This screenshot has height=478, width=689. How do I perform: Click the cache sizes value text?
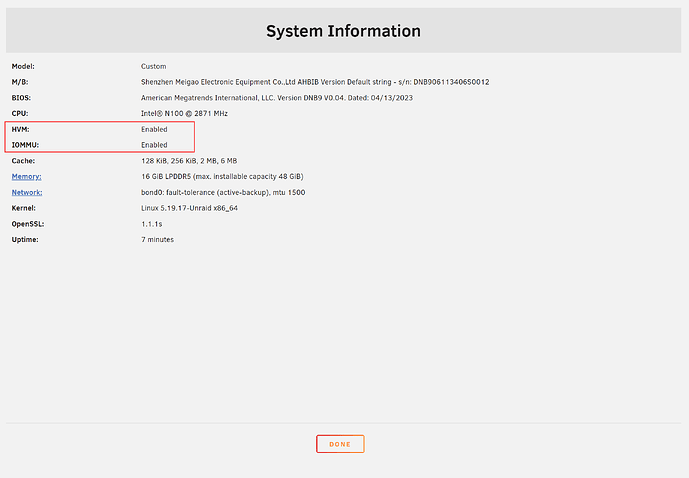tap(189, 161)
